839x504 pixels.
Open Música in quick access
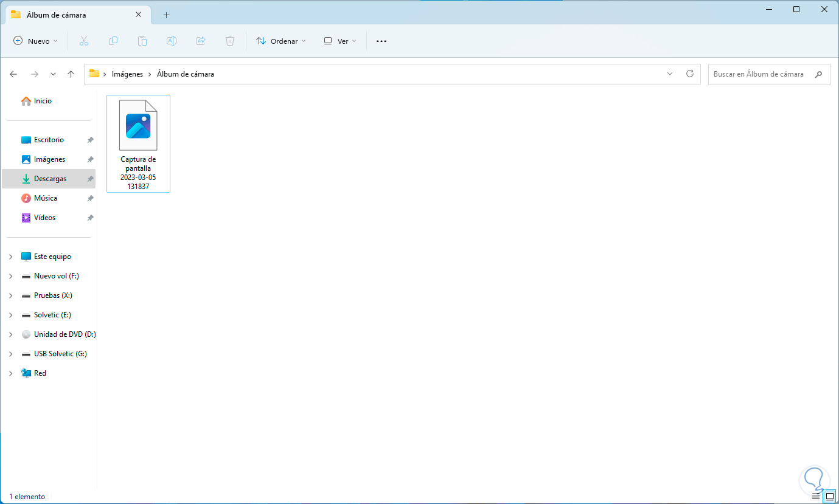click(x=49, y=198)
